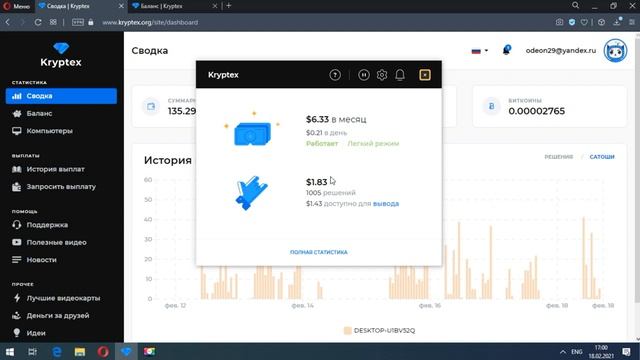Open the Windows Action Center

click(x=626, y=352)
